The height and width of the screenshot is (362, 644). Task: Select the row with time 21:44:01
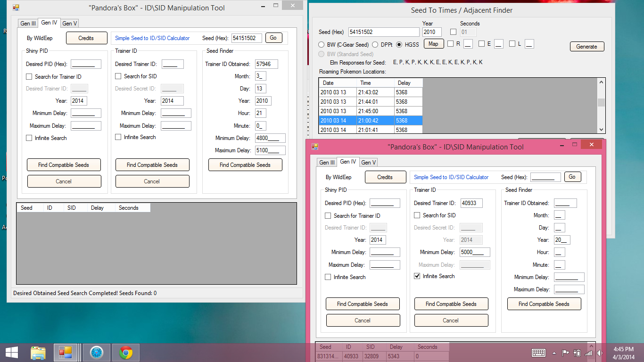point(371,101)
